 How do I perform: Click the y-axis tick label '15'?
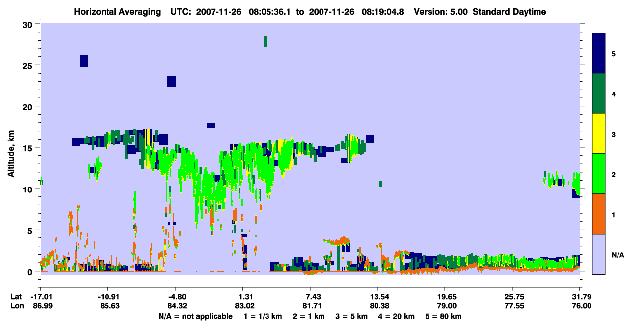tap(28, 148)
